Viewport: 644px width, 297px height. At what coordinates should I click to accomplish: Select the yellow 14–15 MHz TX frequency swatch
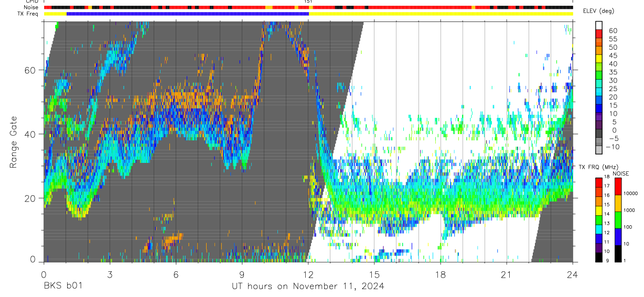click(599, 210)
